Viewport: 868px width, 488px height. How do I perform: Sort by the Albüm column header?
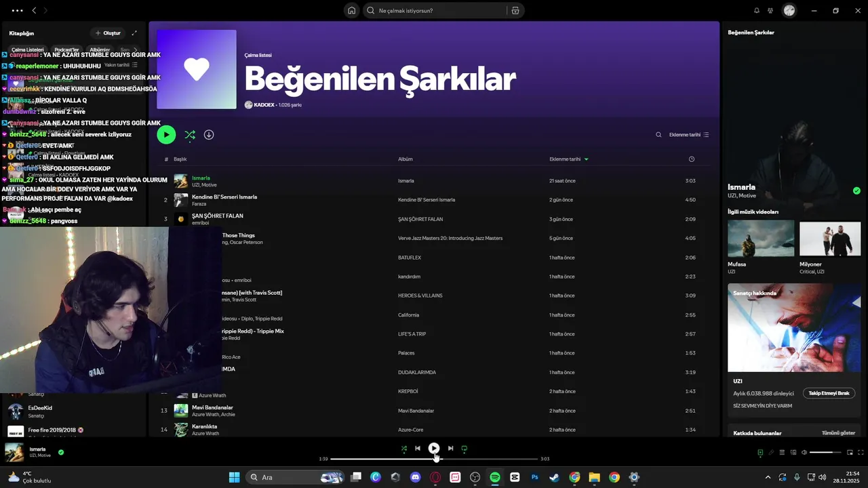406,159
